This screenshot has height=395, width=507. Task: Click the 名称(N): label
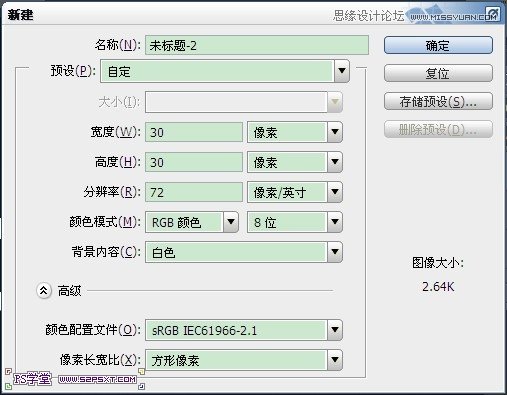[x=118, y=44]
